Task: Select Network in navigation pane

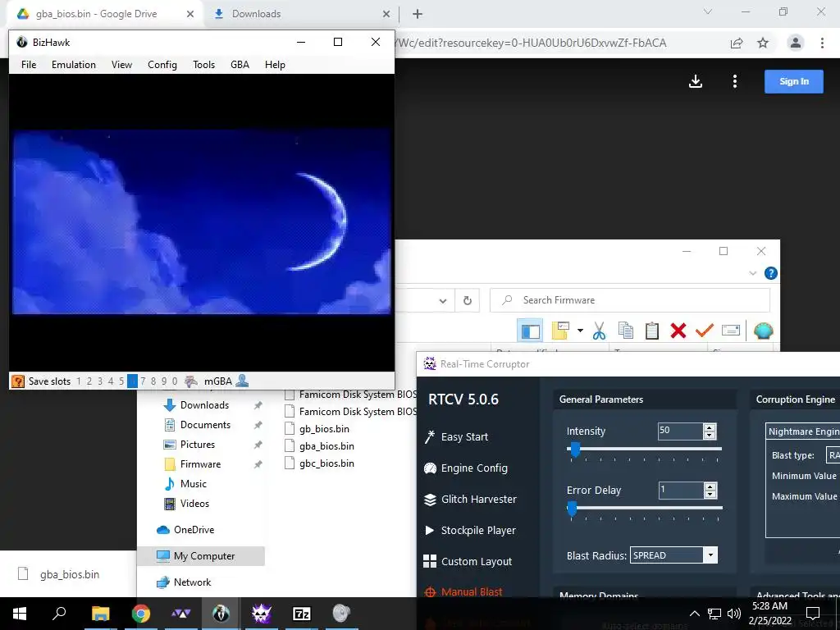Action: [x=192, y=582]
